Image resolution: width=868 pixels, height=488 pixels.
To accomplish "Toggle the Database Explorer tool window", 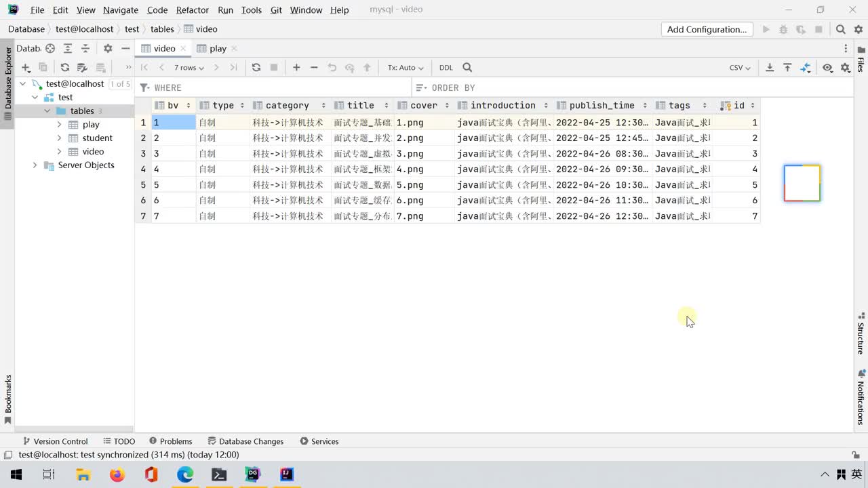I will pos(8,83).
